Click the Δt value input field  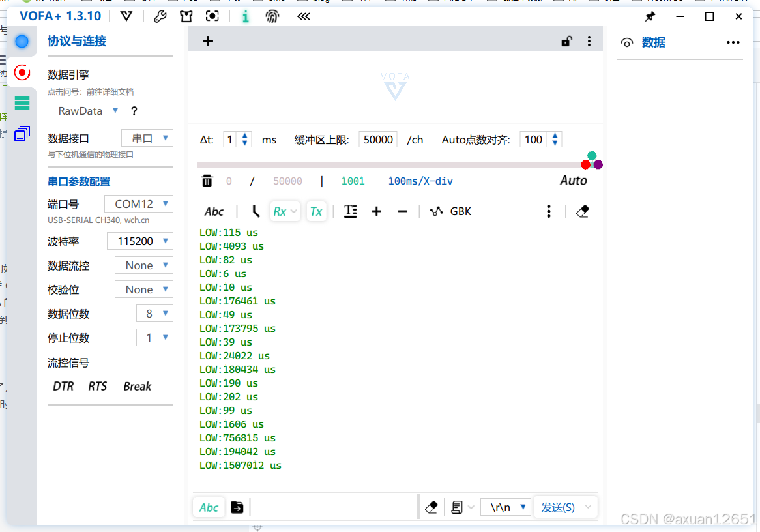click(x=230, y=140)
